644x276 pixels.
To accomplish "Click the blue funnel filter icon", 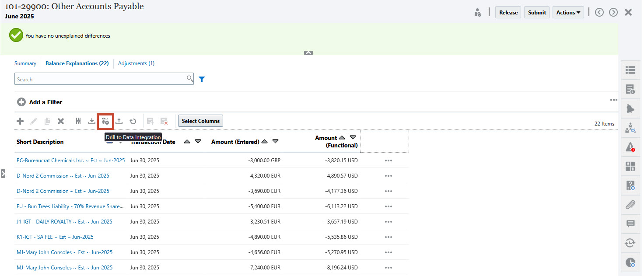I will [x=202, y=79].
